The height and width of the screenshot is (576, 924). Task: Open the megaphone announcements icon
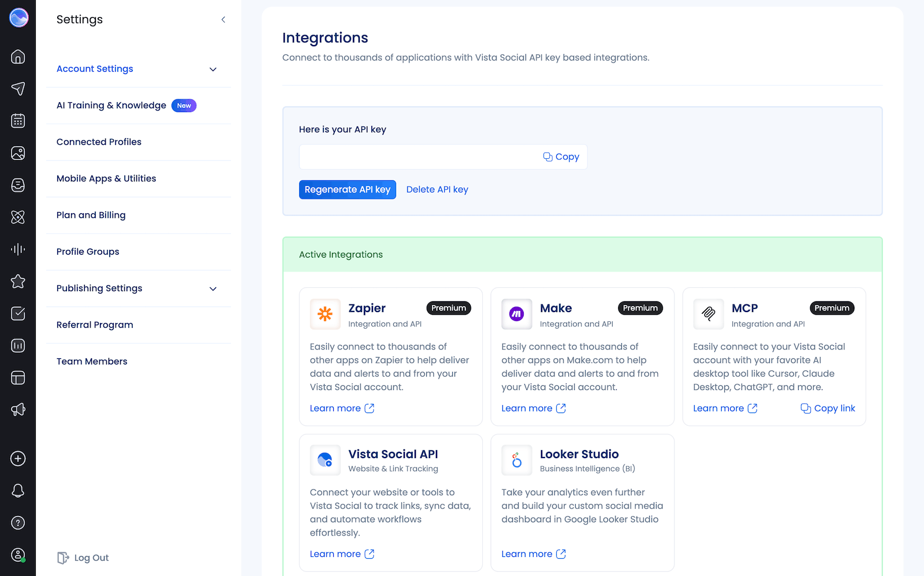pyautogui.click(x=18, y=410)
